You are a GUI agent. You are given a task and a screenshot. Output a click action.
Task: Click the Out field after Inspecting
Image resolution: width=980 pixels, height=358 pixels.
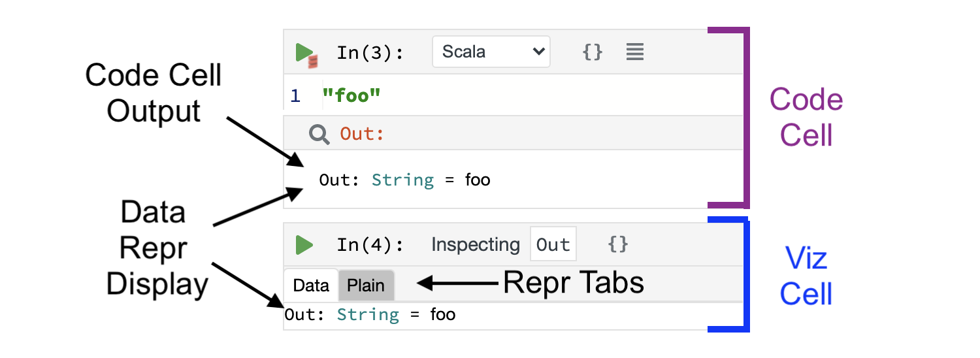[553, 245]
